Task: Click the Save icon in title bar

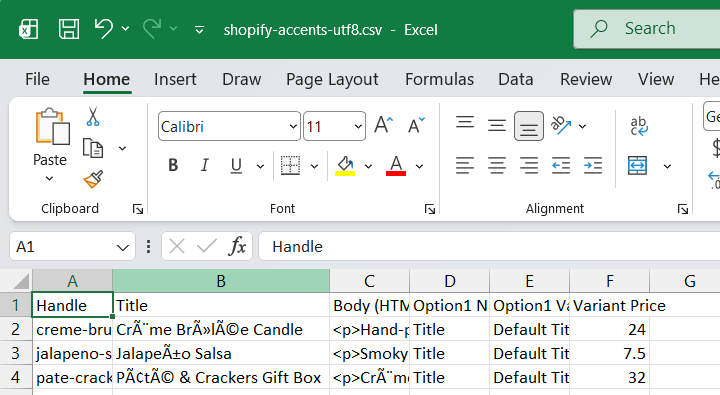Action: pyautogui.click(x=69, y=29)
